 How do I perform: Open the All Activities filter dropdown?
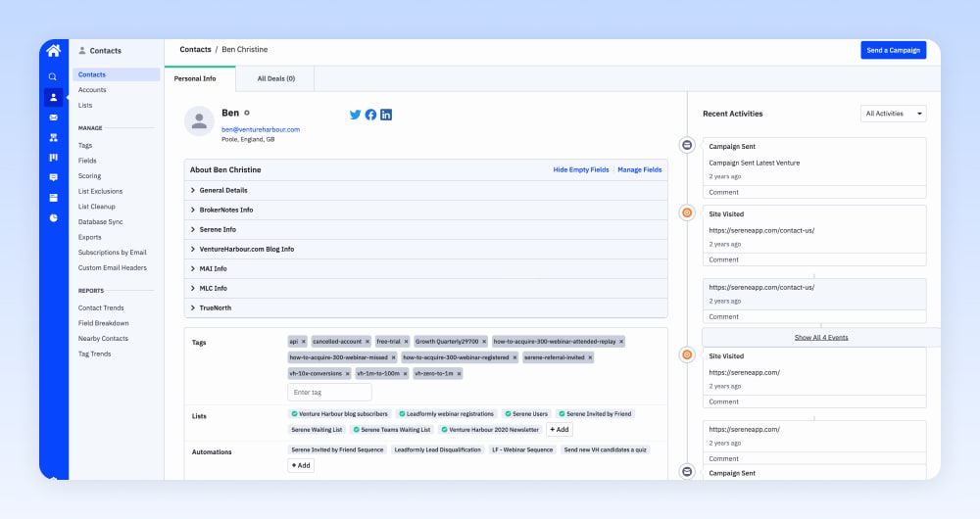tap(893, 114)
